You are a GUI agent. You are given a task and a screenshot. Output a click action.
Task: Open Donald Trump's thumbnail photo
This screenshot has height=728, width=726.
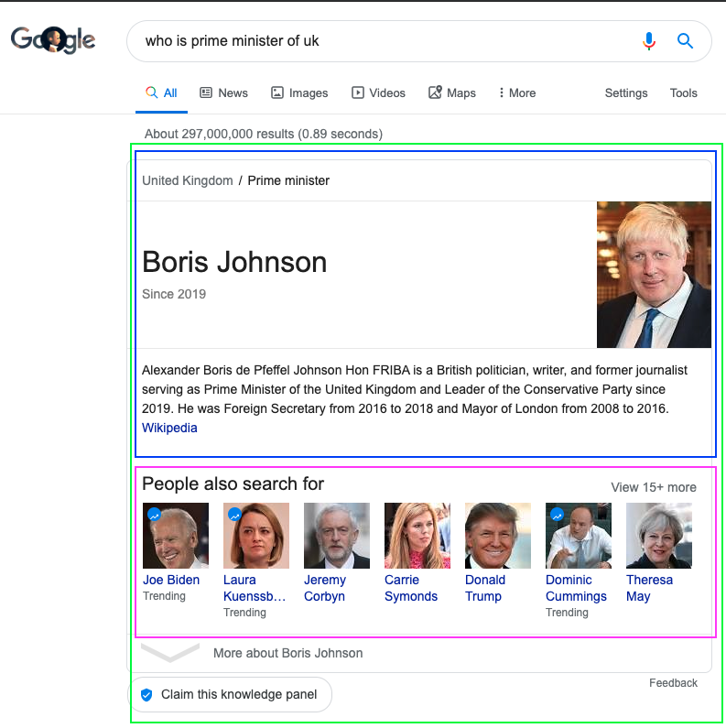point(498,536)
